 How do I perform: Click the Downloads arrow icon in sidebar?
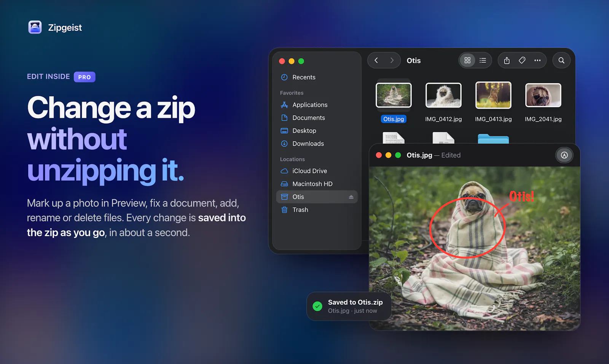coord(284,143)
